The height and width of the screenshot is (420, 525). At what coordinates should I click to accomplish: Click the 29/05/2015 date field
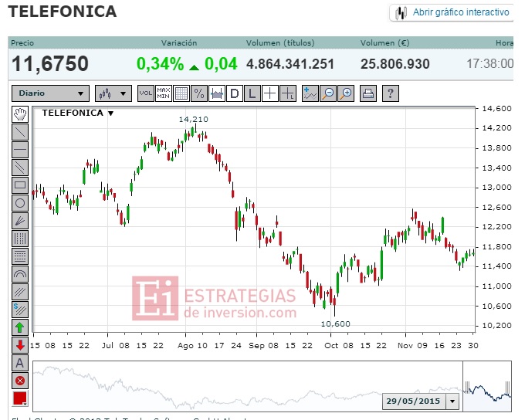pyautogui.click(x=414, y=401)
